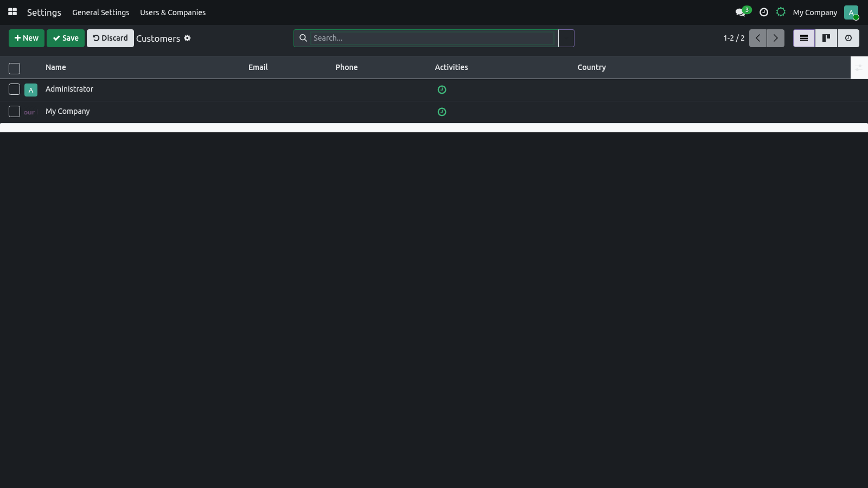Select all records checkbox in header
This screenshot has height=488, width=868.
[15, 68]
